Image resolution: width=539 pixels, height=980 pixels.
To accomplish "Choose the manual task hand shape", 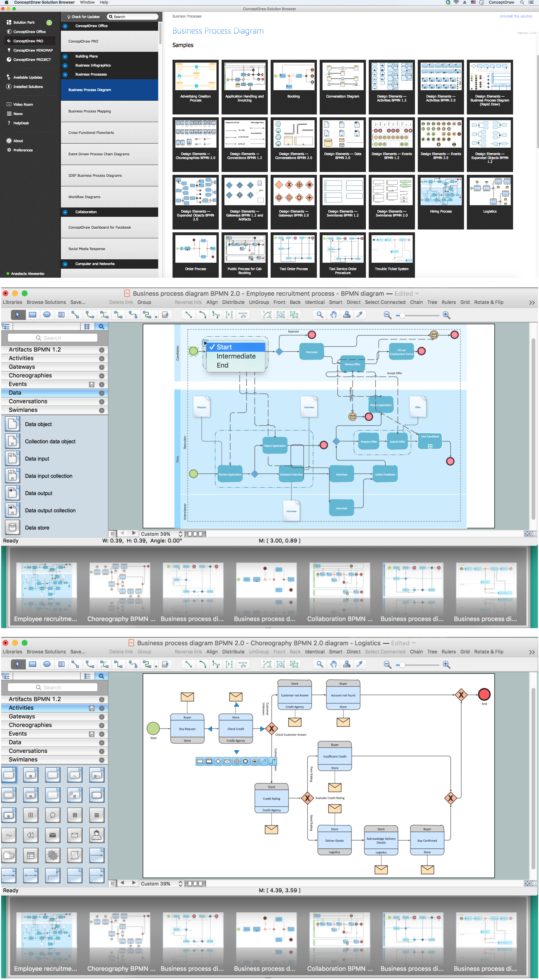I will tap(9, 856).
